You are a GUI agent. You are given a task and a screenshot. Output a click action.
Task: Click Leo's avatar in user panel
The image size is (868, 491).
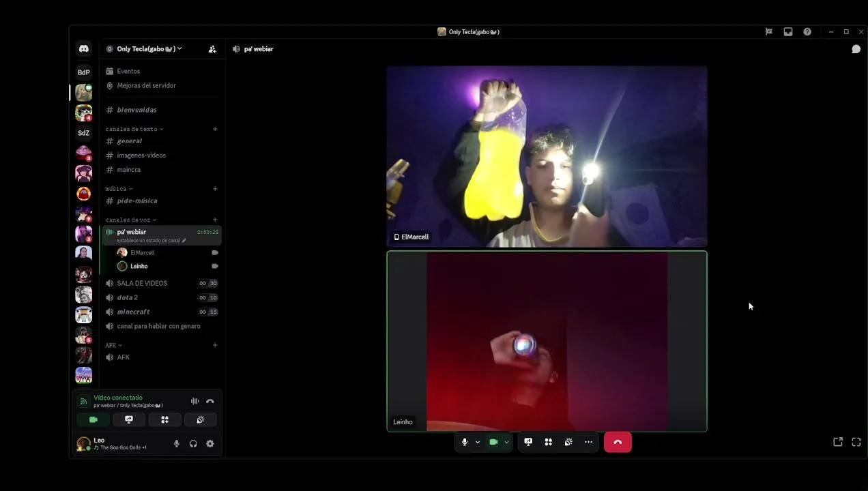click(x=83, y=443)
